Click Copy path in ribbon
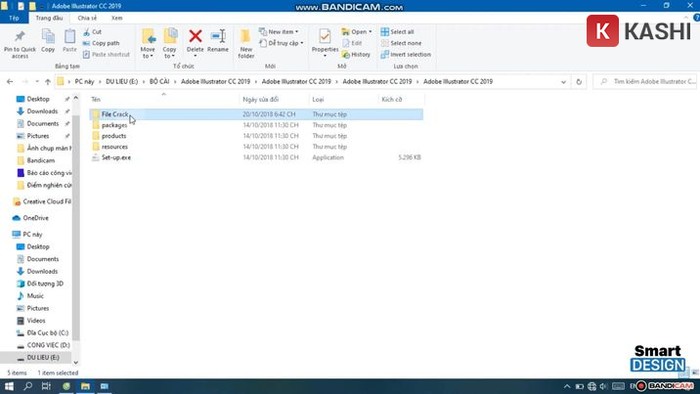Viewport: 700px width, 394px height. tap(101, 43)
